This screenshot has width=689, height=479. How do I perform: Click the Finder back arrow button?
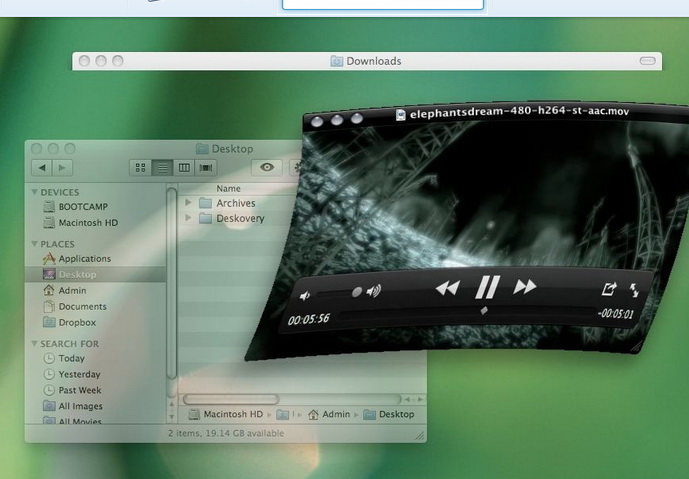[x=42, y=168]
